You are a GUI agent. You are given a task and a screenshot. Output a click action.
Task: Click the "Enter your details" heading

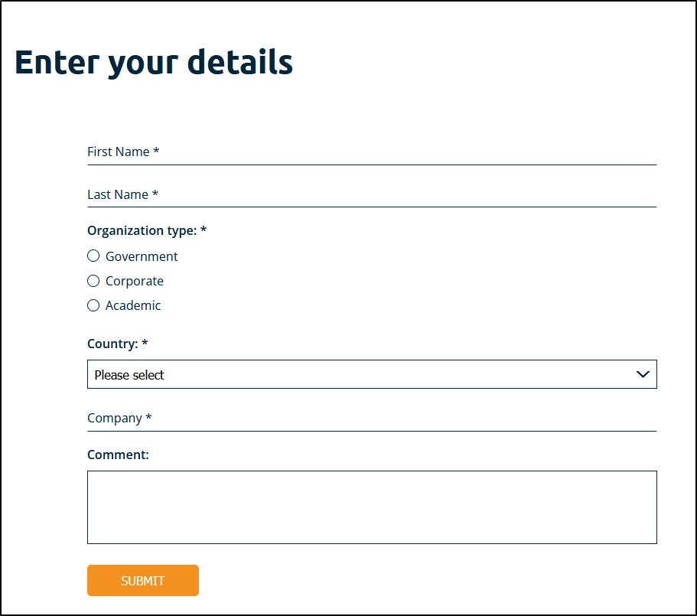pyautogui.click(x=154, y=63)
